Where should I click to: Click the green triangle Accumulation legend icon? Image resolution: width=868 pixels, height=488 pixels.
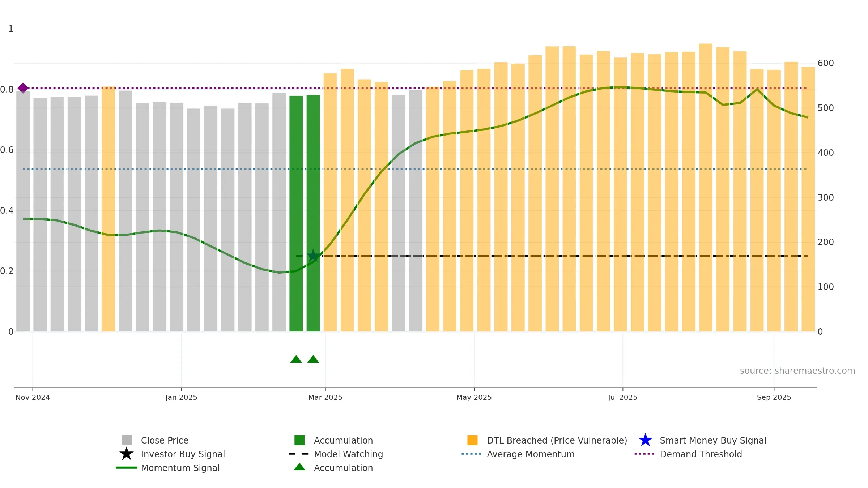(299, 467)
